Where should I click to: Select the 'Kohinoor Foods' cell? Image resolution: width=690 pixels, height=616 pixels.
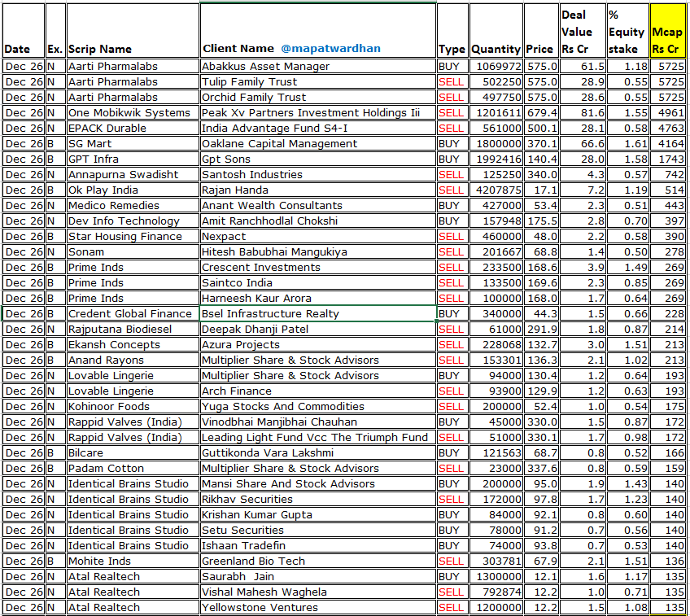click(x=133, y=406)
